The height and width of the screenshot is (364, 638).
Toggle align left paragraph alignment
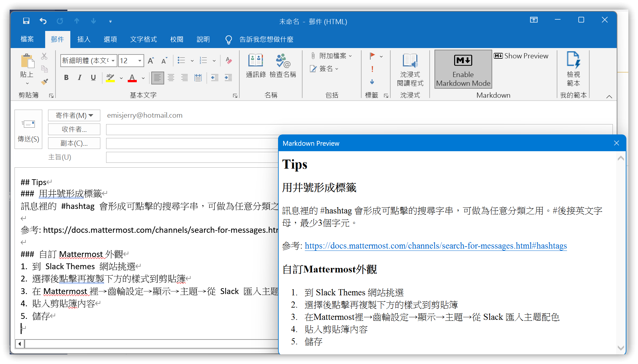157,78
